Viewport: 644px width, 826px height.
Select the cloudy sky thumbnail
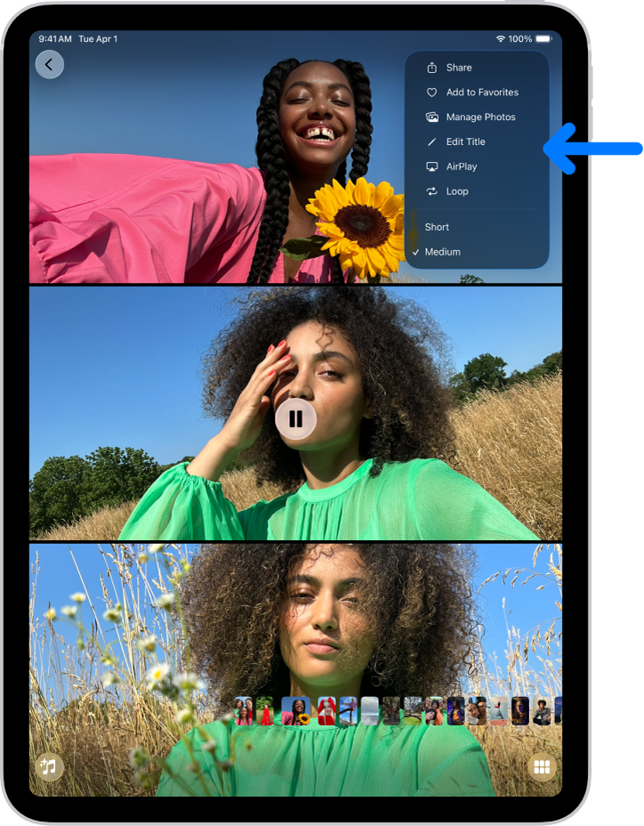(369, 711)
